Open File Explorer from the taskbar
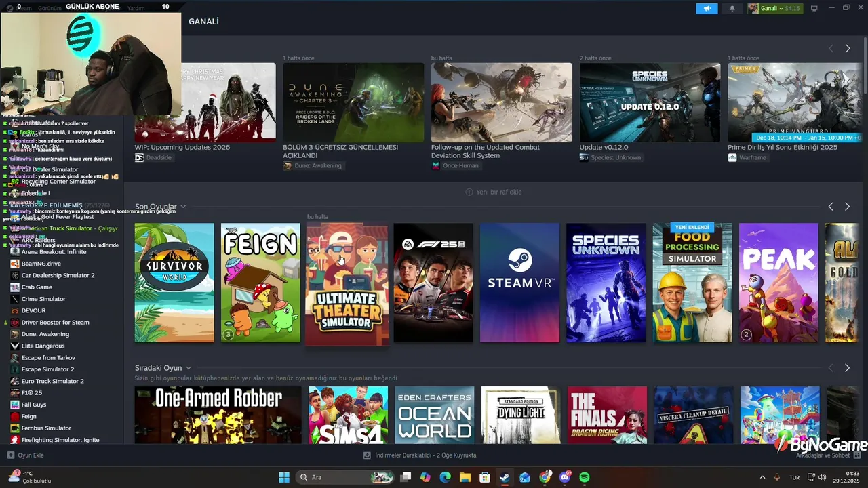Image resolution: width=868 pixels, height=488 pixels. [x=465, y=477]
